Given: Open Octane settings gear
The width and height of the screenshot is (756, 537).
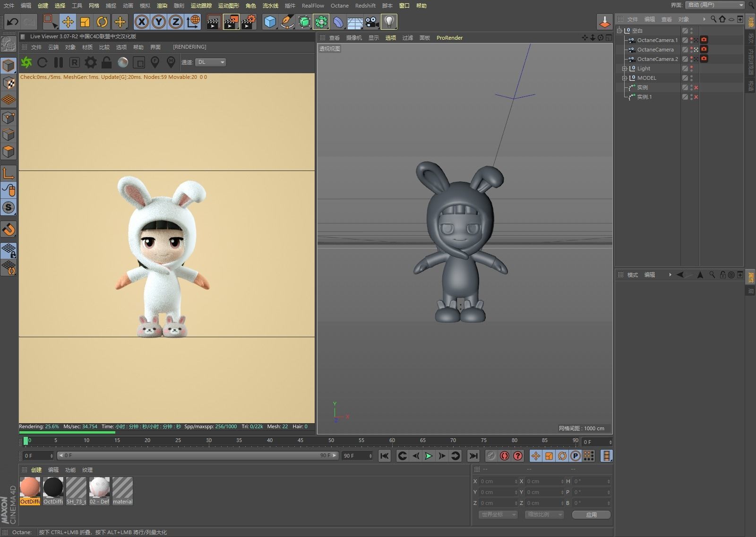Looking at the screenshot, I should [90, 62].
